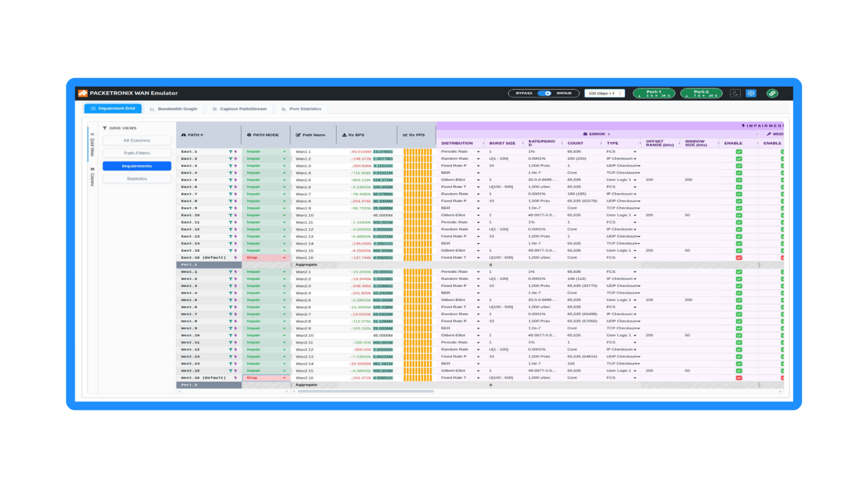The width and height of the screenshot is (868, 488).
Task: Click the grid horizontal scrollbar thumb
Action: (365, 391)
